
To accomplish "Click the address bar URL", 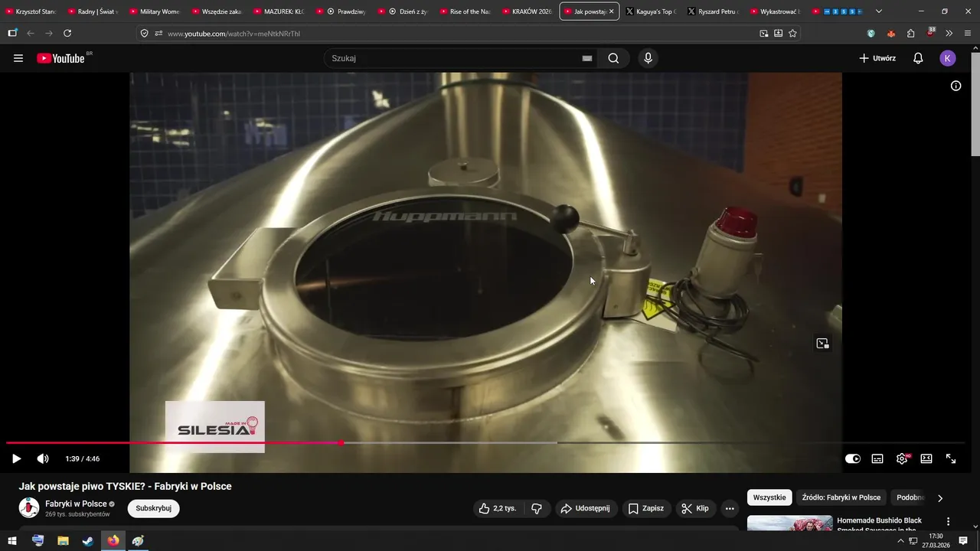I will [234, 34].
